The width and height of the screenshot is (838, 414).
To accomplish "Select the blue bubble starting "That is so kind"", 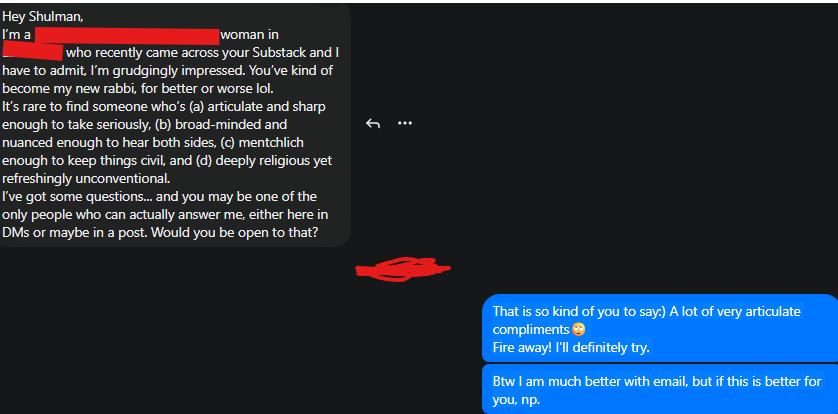I will pos(659,329).
